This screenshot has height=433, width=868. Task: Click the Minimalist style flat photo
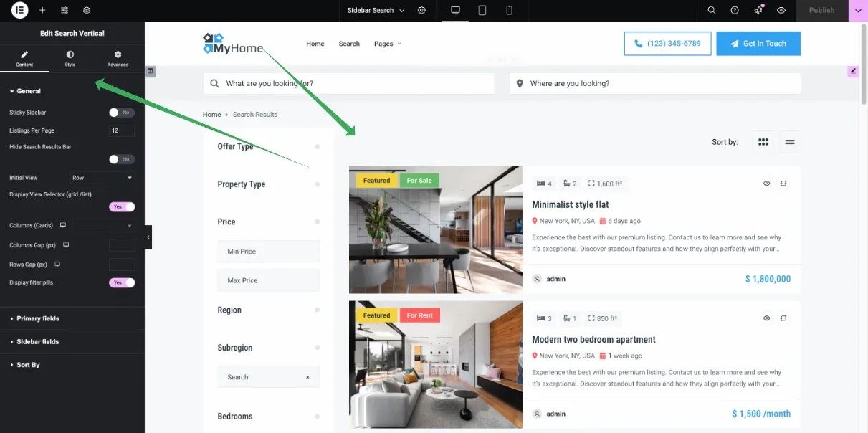[436, 229]
